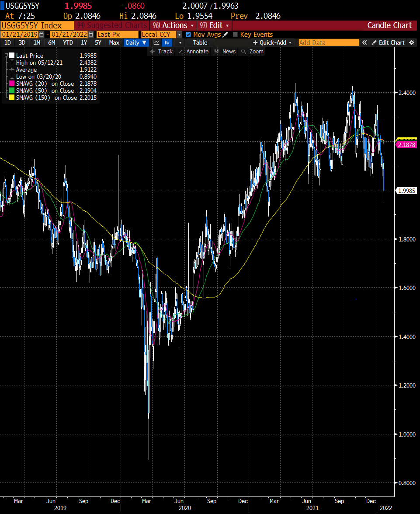The image size is (420, 514).
Task: Select the 1Y range tab
Action: click(84, 42)
